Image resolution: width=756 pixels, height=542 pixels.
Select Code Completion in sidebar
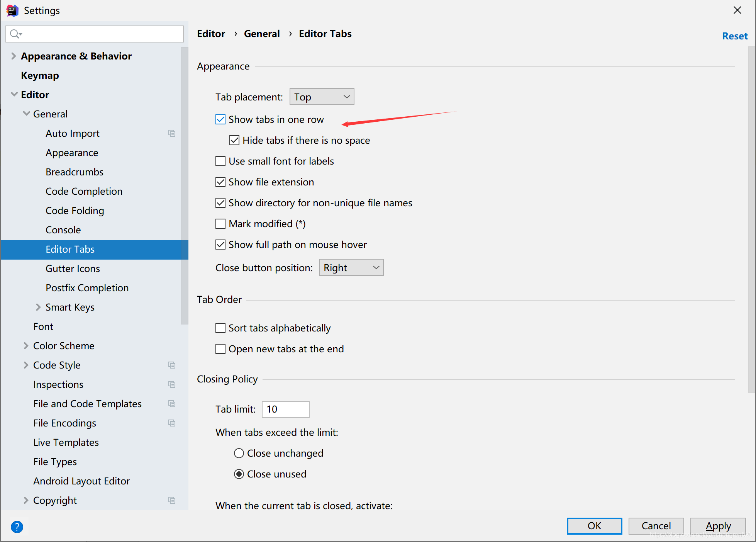pyautogui.click(x=84, y=191)
